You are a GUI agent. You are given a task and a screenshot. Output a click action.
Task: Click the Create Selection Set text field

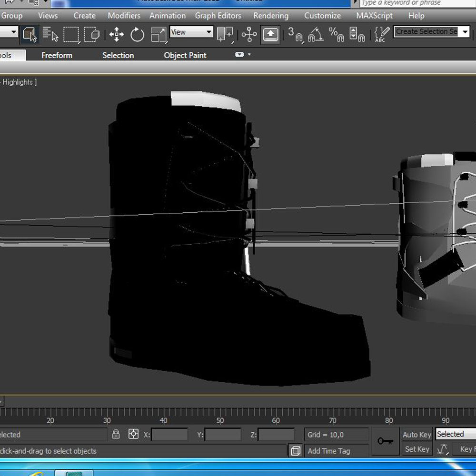pos(427,31)
